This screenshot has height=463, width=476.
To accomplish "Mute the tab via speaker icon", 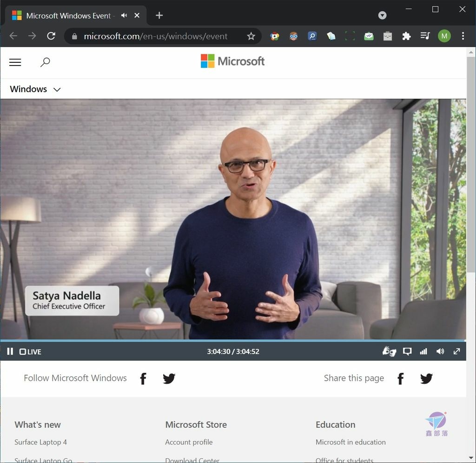I will [x=124, y=15].
